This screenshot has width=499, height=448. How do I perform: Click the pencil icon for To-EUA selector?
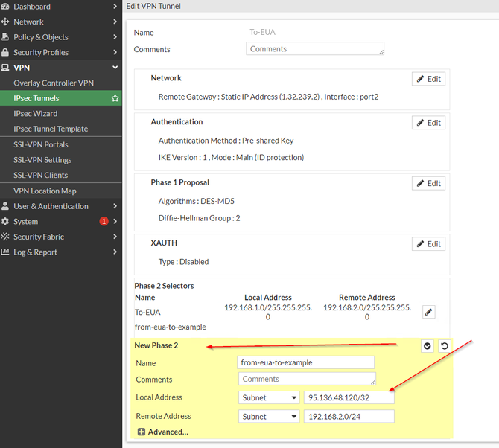428,313
